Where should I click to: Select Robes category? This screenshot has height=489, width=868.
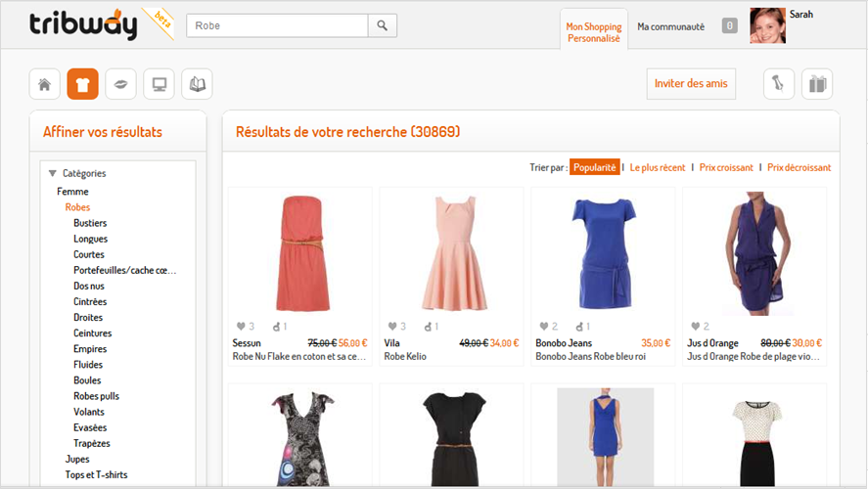coord(77,207)
